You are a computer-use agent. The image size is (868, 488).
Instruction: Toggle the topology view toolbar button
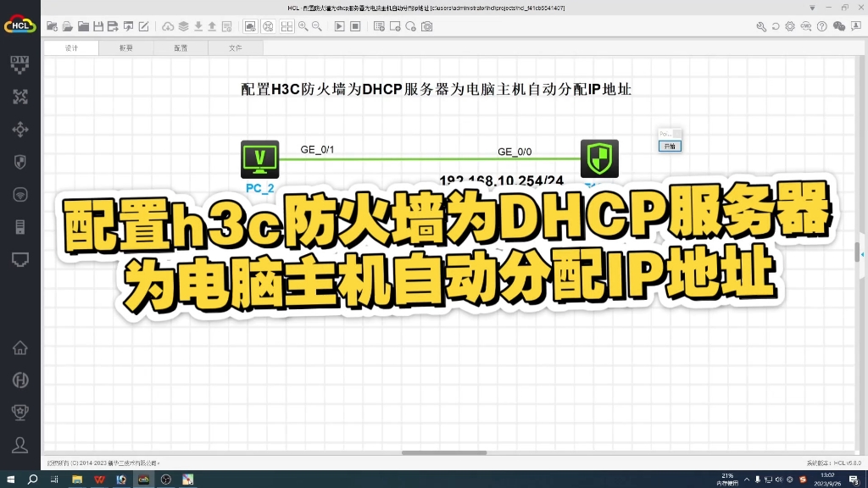(x=268, y=26)
